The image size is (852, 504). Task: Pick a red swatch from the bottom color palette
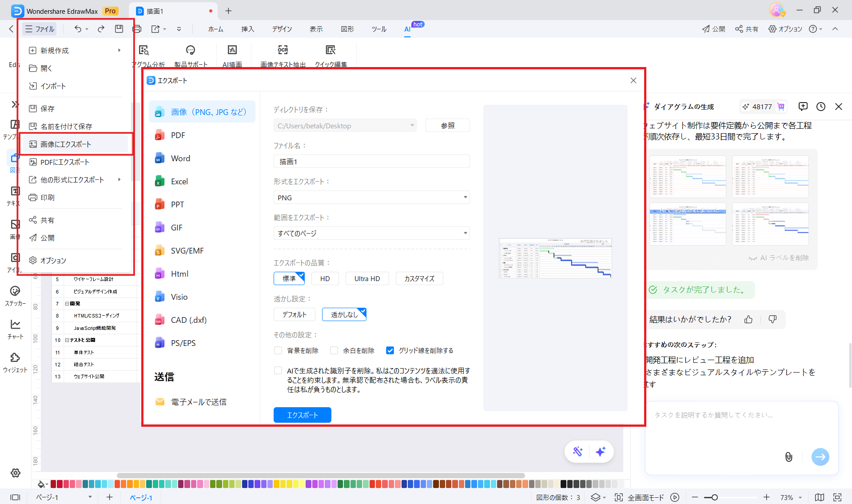point(53,484)
